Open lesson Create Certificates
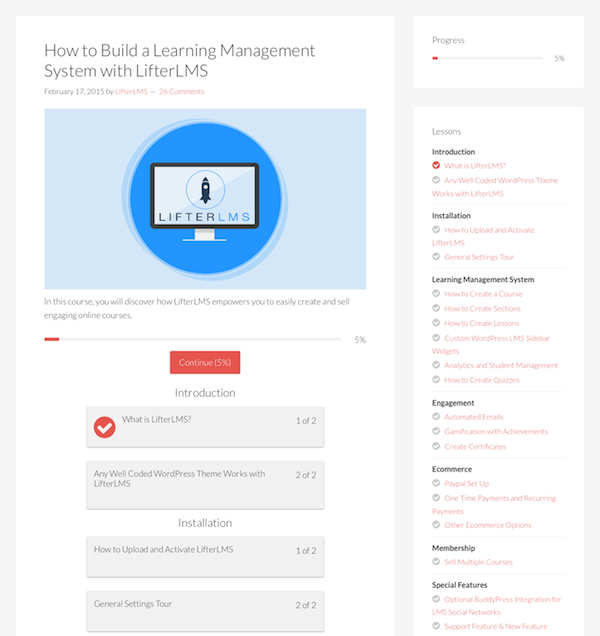The height and width of the screenshot is (636, 600). [x=475, y=447]
